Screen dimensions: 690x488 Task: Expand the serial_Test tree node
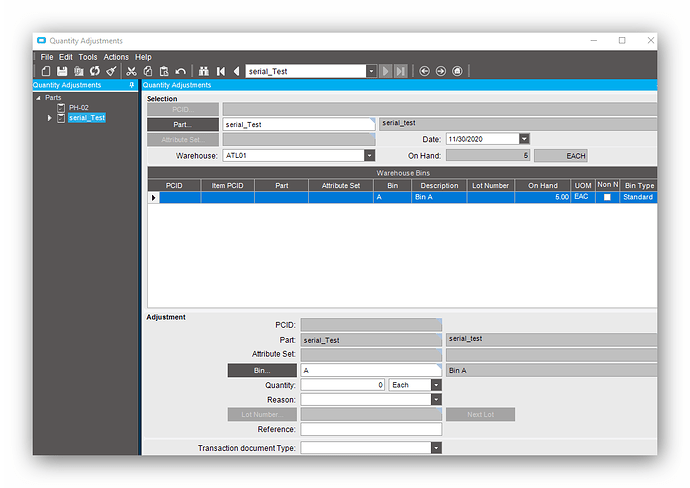(x=49, y=118)
